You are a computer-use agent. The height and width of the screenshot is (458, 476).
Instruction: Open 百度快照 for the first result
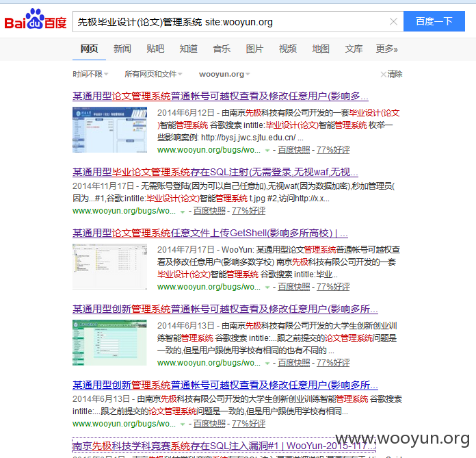(x=293, y=150)
